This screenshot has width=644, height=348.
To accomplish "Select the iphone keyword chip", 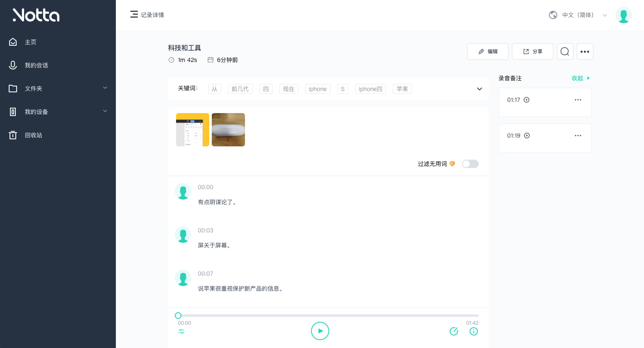I will [317, 89].
